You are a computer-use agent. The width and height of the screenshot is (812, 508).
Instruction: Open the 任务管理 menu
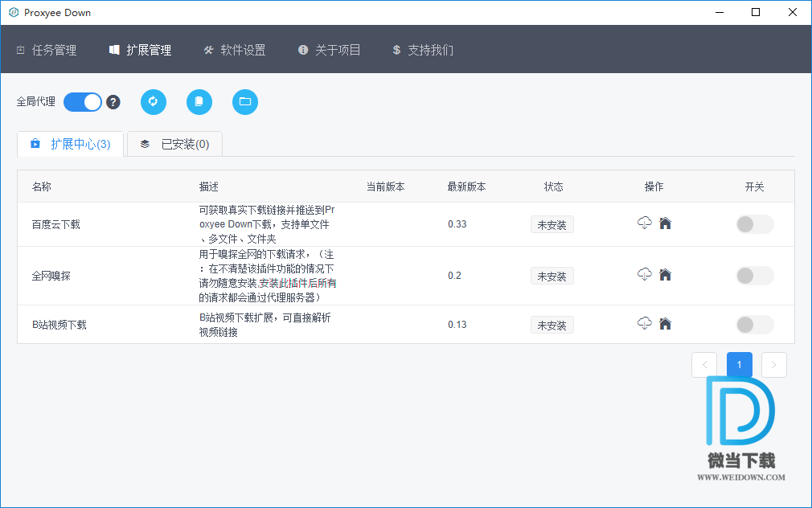[47, 50]
